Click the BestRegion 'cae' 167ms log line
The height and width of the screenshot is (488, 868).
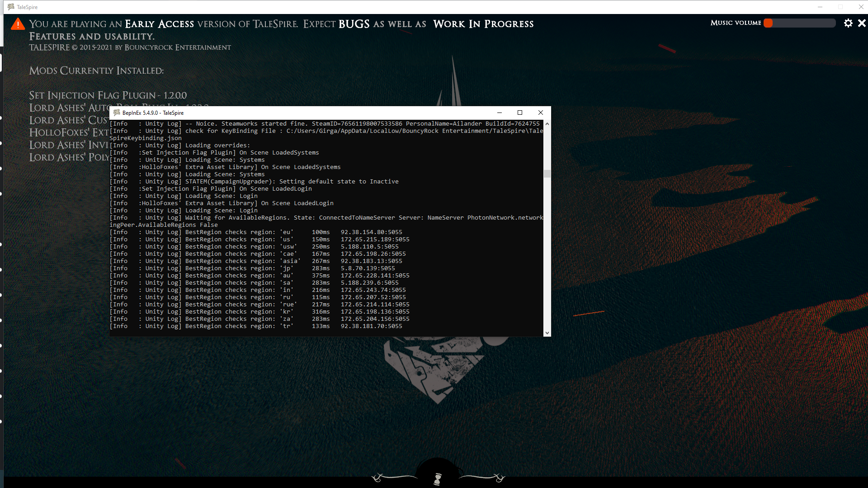[x=258, y=254]
